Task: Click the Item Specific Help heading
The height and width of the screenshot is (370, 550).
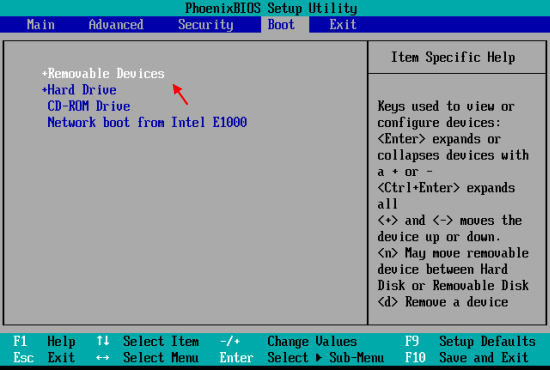Action: click(453, 57)
